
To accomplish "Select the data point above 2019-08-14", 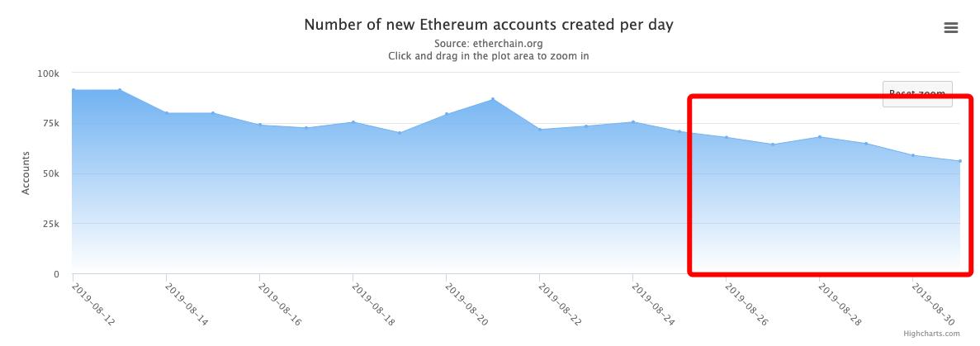I will 167,113.
